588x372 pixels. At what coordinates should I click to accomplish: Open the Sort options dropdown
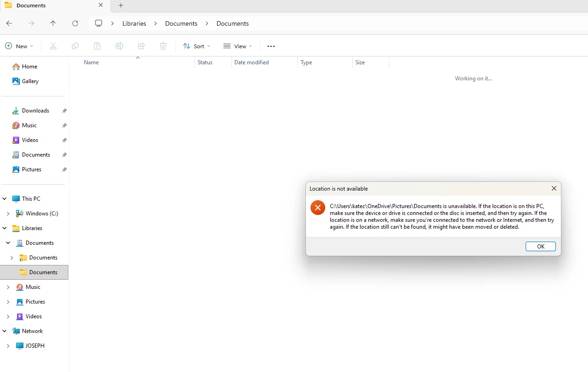[197, 46]
